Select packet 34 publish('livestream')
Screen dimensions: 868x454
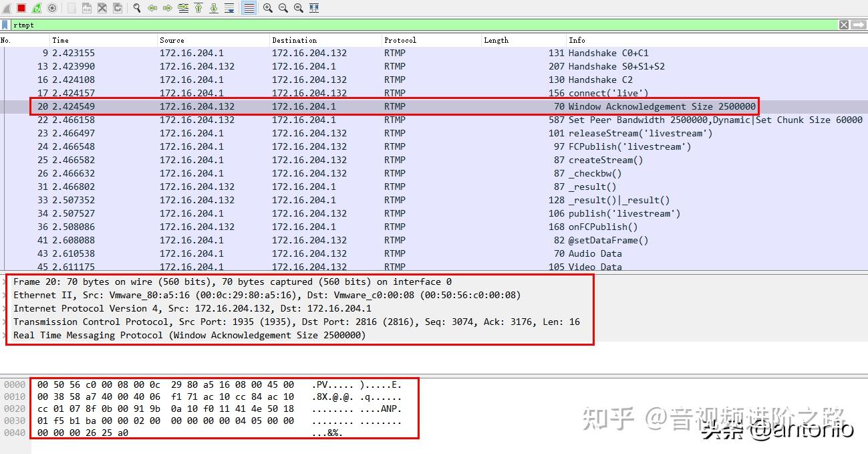coord(267,213)
